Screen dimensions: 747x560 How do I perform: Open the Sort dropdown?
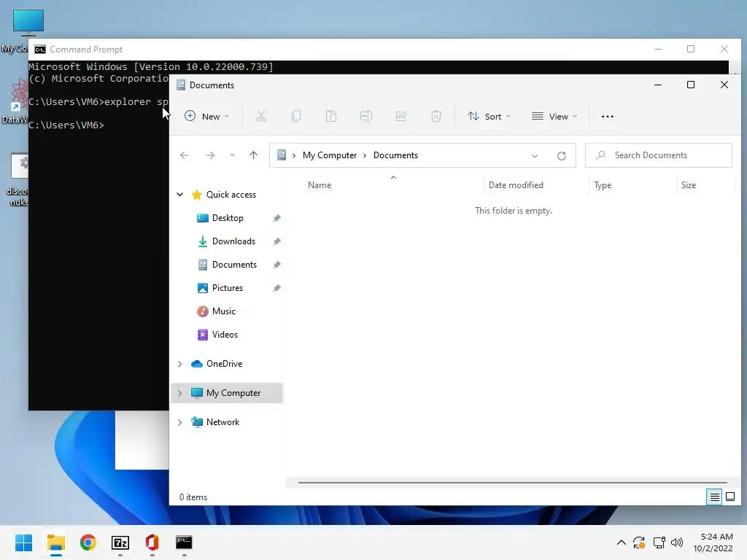489,116
